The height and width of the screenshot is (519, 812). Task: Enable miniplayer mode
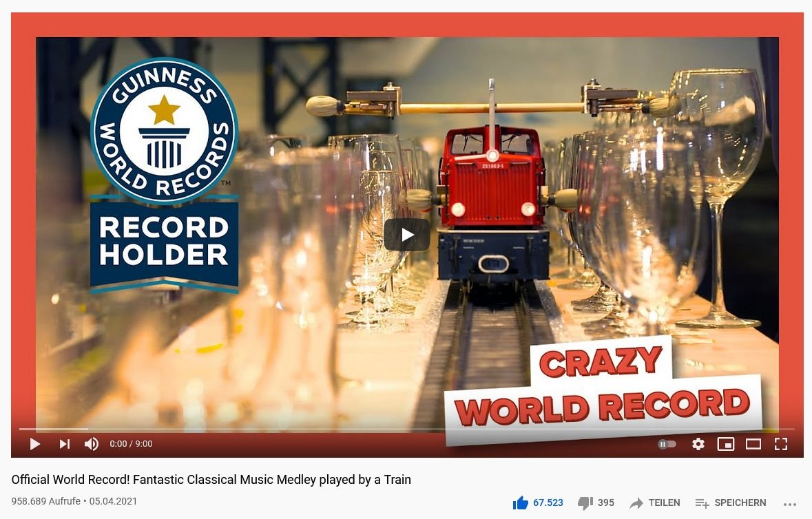pos(725,444)
